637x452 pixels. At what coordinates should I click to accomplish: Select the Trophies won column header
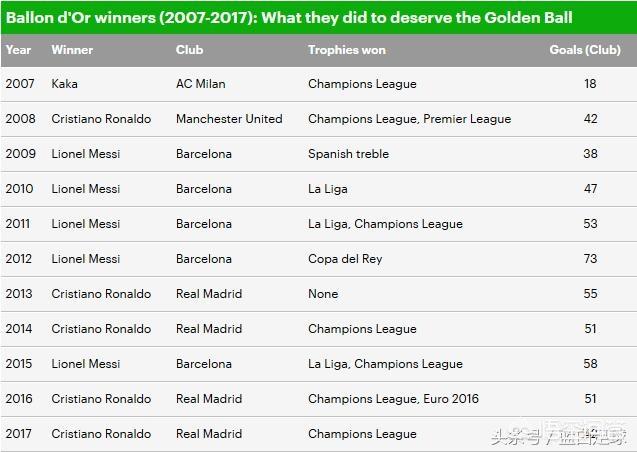[x=347, y=50]
